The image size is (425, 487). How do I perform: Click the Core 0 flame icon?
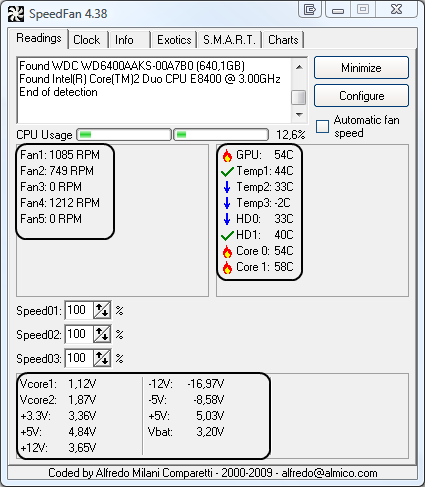coord(227,251)
